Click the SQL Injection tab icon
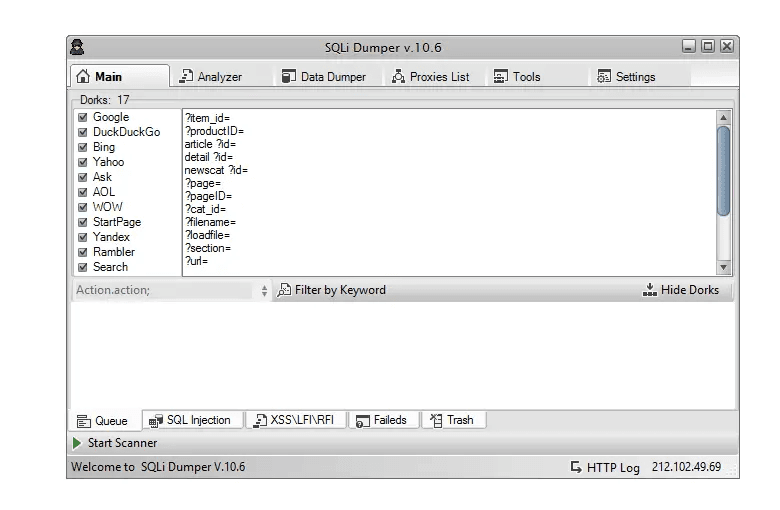The width and height of the screenshot is (780, 510). pyautogui.click(x=156, y=420)
